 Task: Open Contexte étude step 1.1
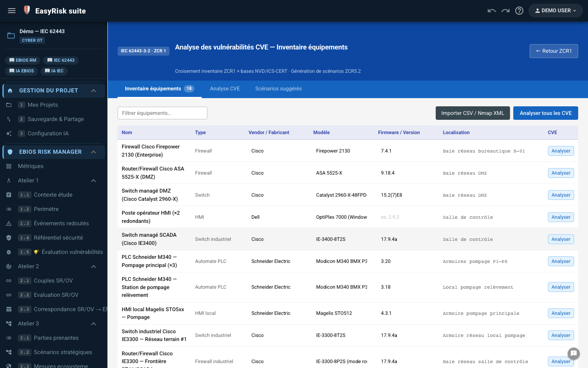click(x=53, y=195)
